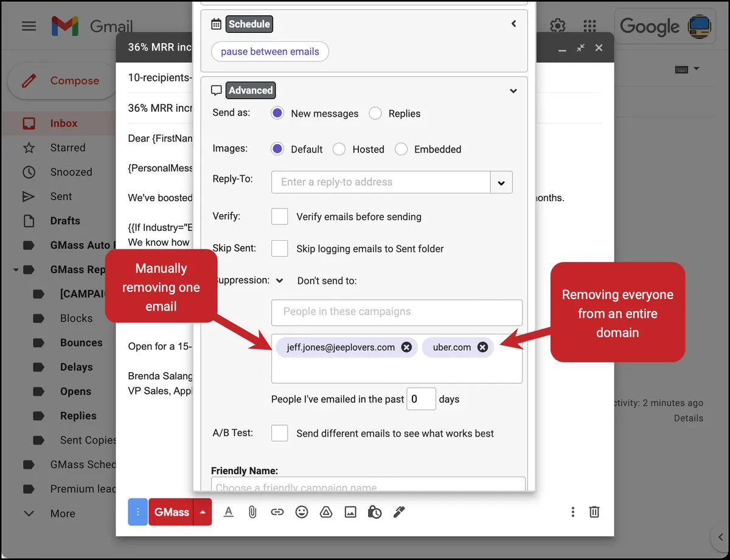The image size is (730, 560).
Task: Click the red GMass send button
Action: 172,512
